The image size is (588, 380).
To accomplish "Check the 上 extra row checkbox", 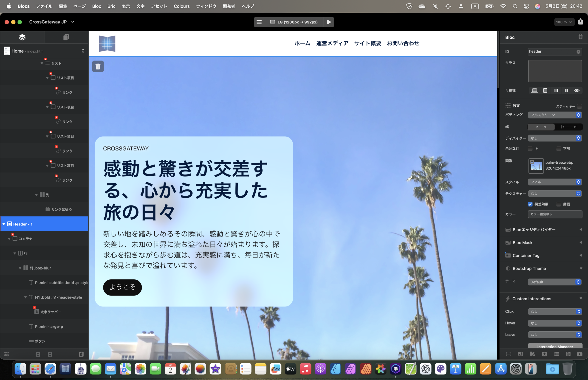I will tap(530, 149).
